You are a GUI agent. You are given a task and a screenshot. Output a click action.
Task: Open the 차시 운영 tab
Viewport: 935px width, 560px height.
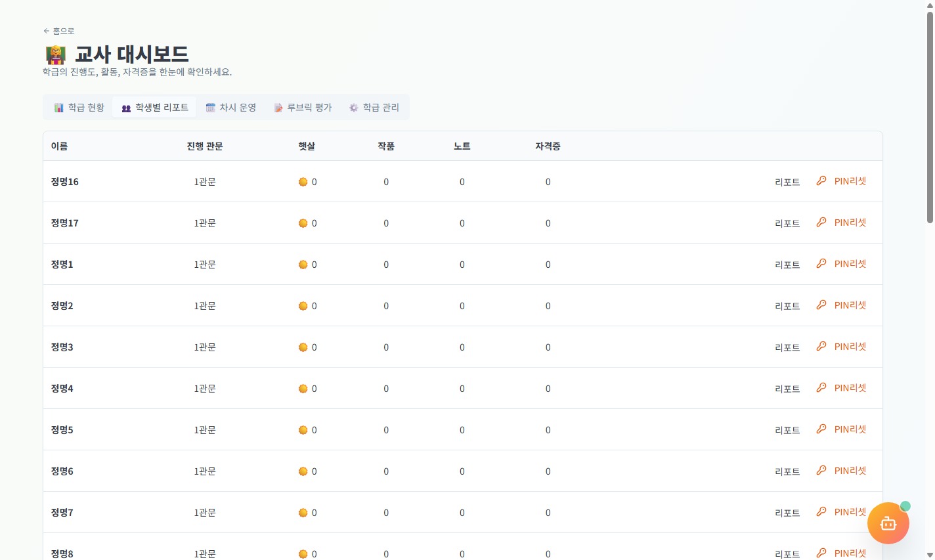(x=230, y=107)
